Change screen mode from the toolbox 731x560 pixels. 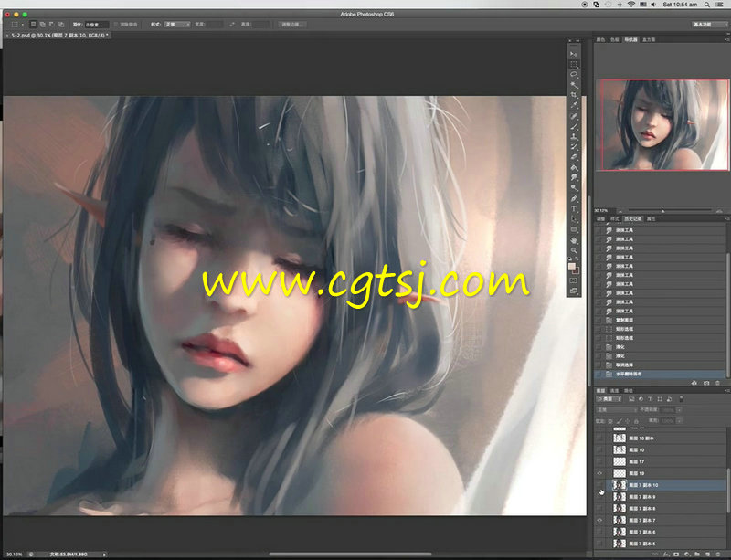pyautogui.click(x=574, y=291)
